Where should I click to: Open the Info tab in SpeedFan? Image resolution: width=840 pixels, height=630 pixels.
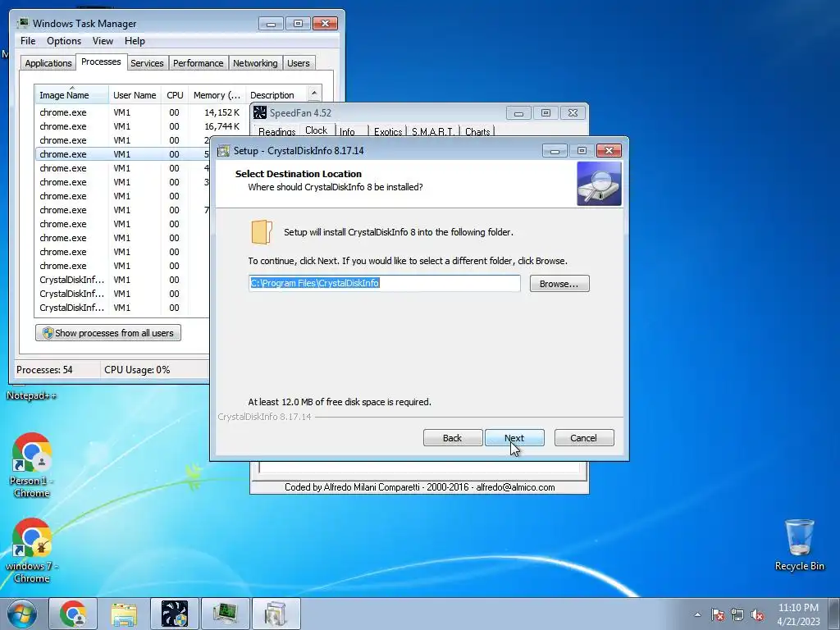tap(347, 131)
